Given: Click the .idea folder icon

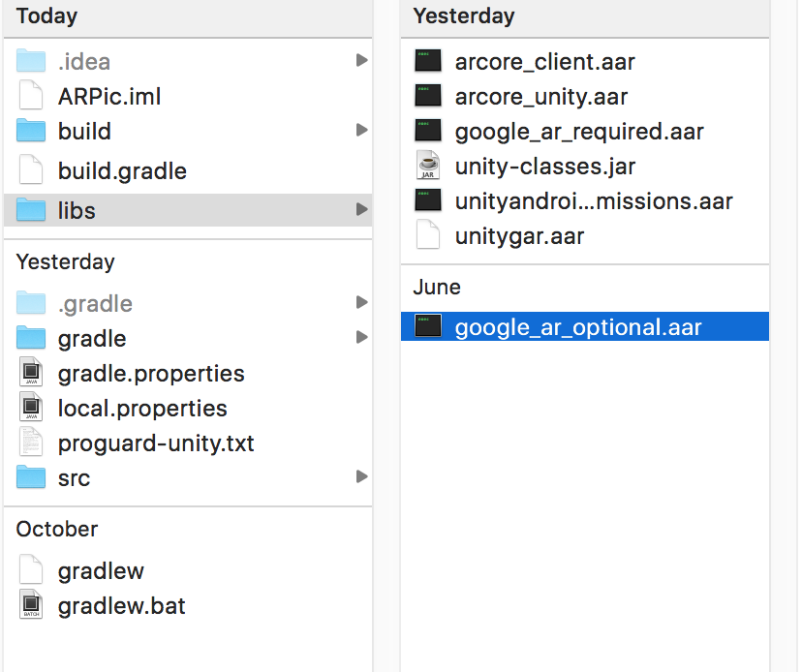Looking at the screenshot, I should click(32, 62).
